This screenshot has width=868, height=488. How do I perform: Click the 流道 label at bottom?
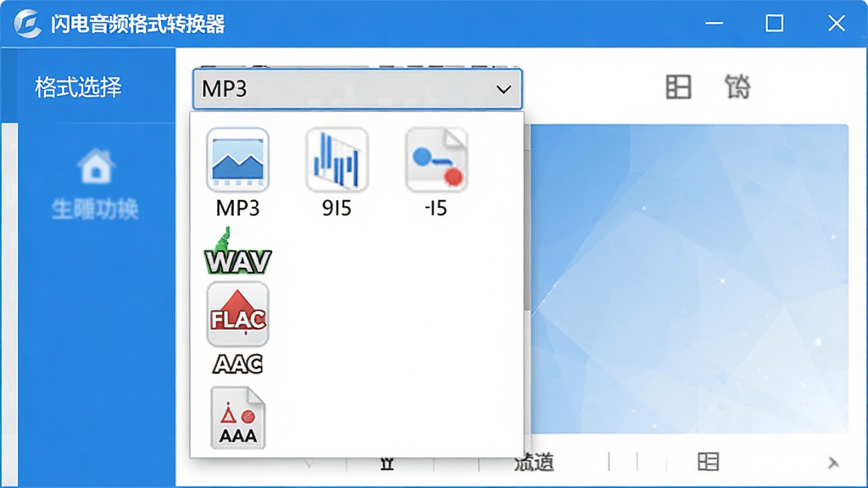(534, 462)
